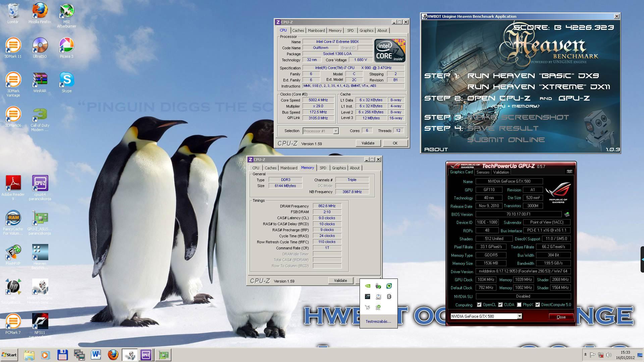The height and width of the screenshot is (362, 644).
Task: Select the Lomtár recycle bin icon
Action: 13,13
